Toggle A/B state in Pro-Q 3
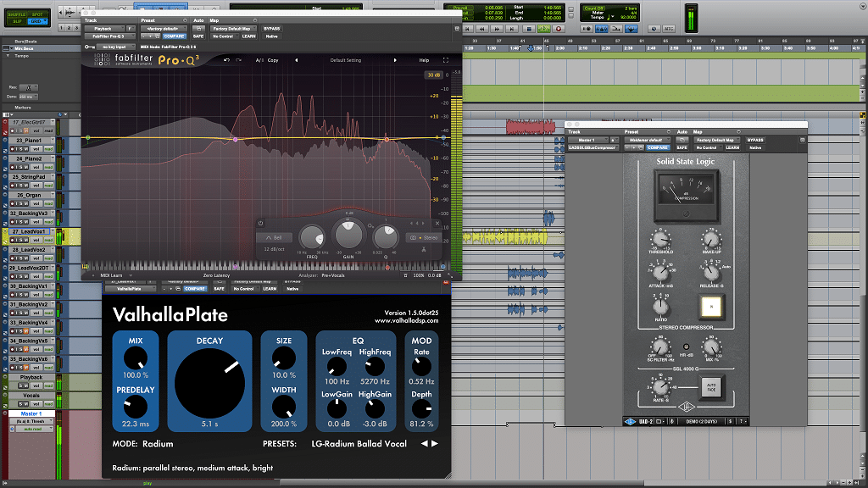This screenshot has height=488, width=868. 259,60
